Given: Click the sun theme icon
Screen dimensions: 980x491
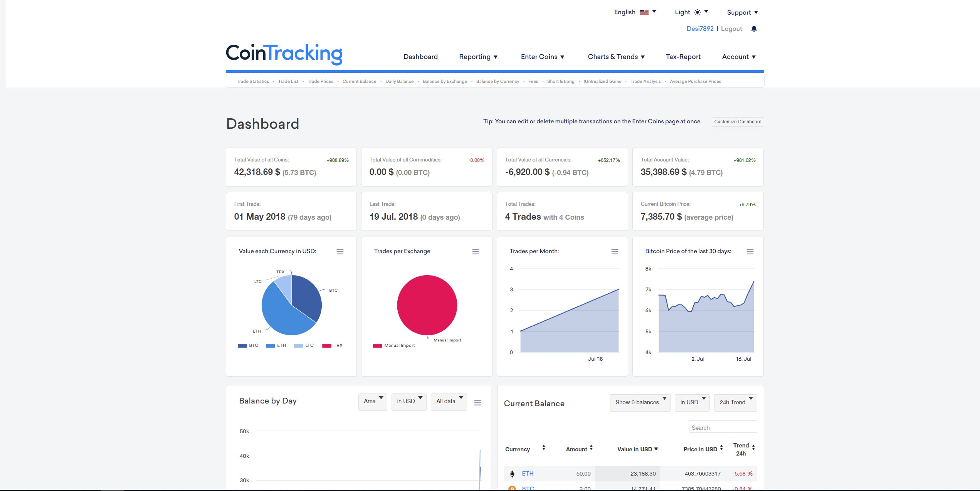Looking at the screenshot, I should click(697, 12).
